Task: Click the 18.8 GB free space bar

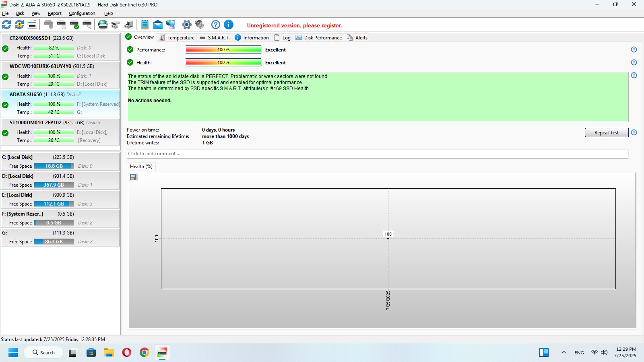Action: (x=54, y=166)
